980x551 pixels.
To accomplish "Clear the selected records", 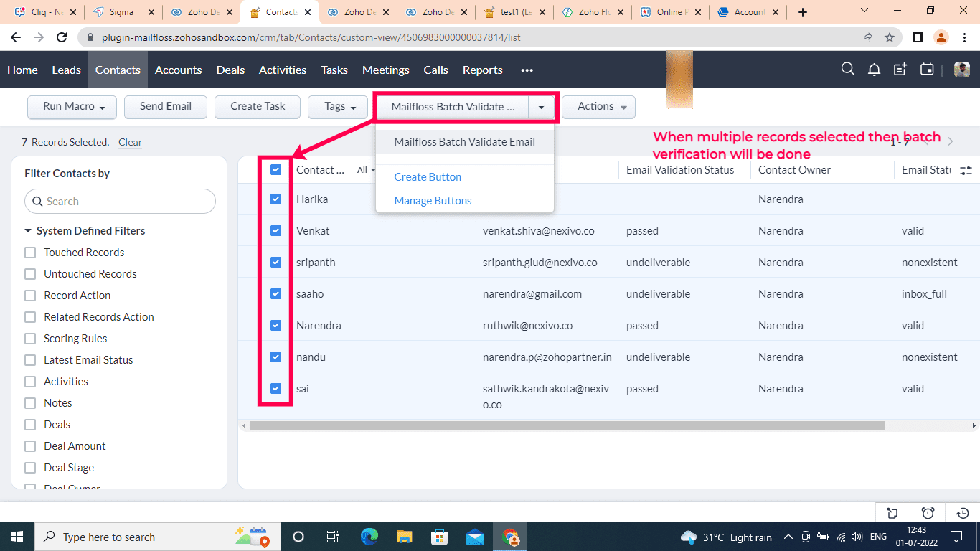I will click(130, 142).
